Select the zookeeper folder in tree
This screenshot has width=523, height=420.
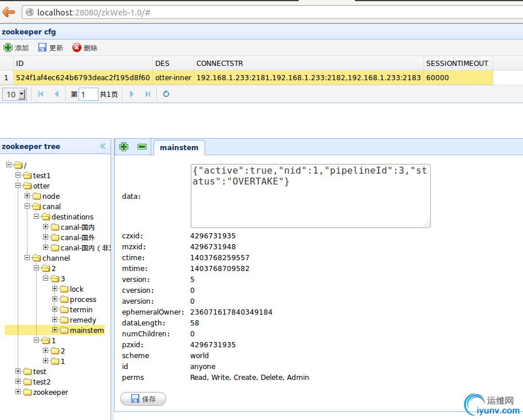[50, 392]
